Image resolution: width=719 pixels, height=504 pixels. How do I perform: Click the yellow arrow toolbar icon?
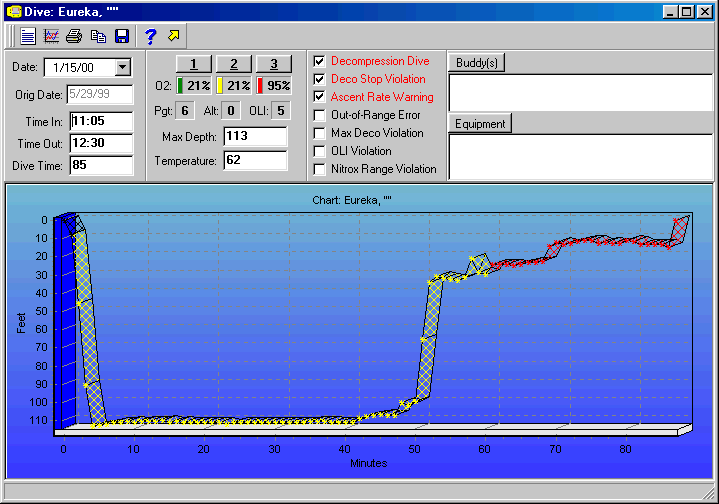(x=174, y=36)
